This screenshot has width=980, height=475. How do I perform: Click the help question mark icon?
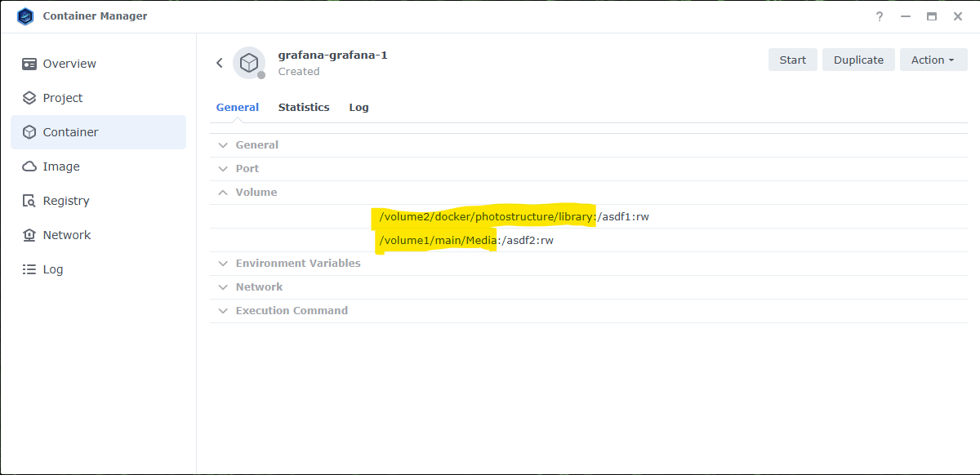click(x=880, y=16)
